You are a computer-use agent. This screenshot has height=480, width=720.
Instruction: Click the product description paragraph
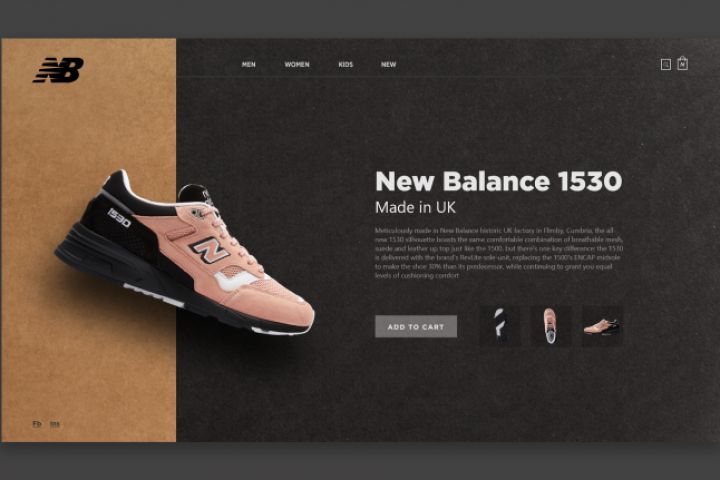[x=499, y=253]
